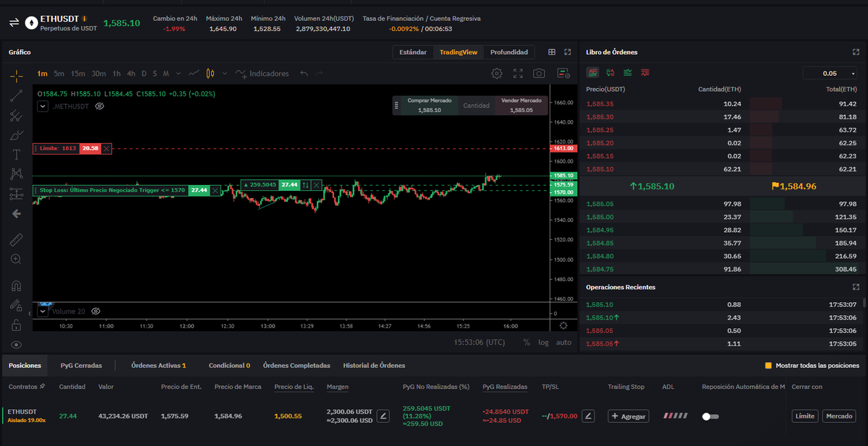Image resolution: width=868 pixels, height=446 pixels.
Task: Switch to the Estándar chart tab
Action: point(413,52)
